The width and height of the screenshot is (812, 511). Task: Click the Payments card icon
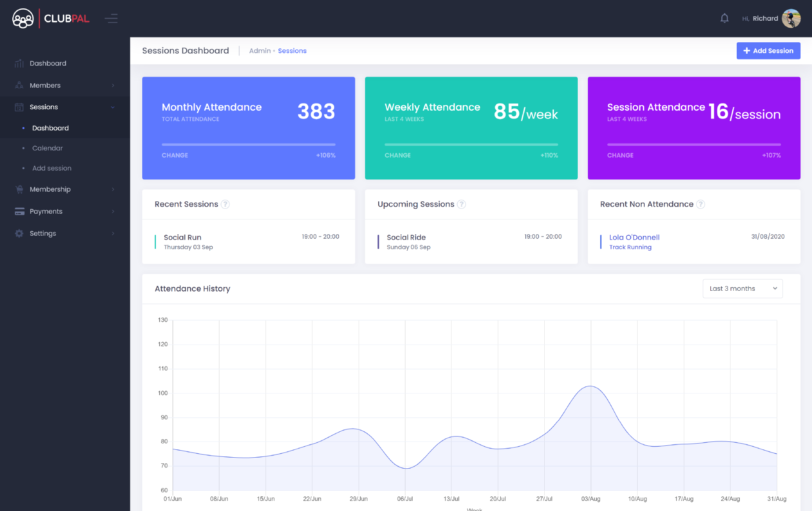[x=19, y=211]
